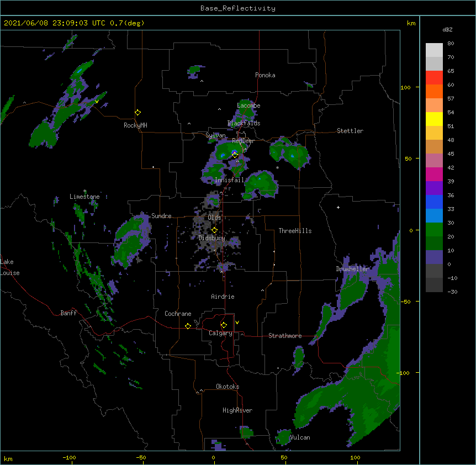Click the purple 10 dBZ legend swatch
The width and height of the screenshot is (476, 465).
[434, 257]
